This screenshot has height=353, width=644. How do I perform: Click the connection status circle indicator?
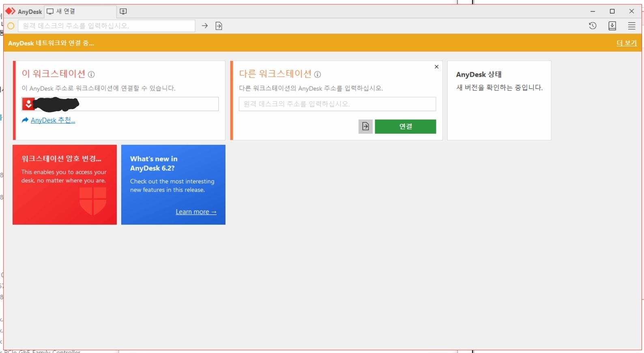click(11, 26)
